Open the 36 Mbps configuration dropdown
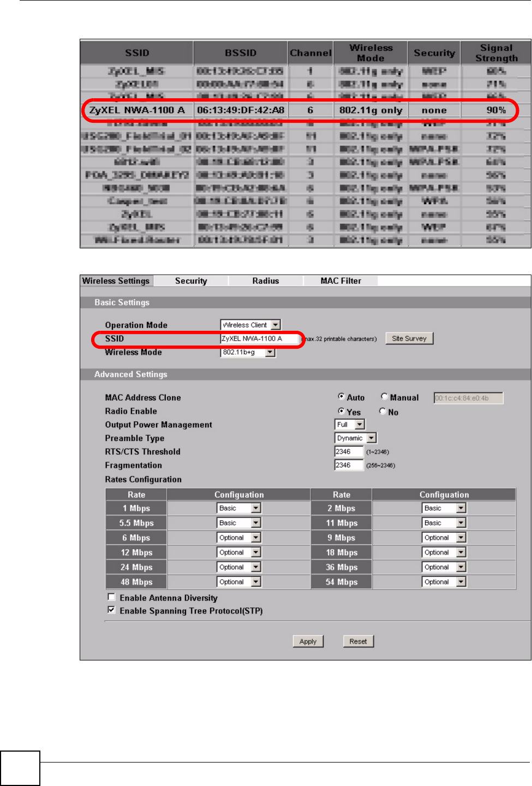Viewport: 532px width, 786px height. point(444,567)
